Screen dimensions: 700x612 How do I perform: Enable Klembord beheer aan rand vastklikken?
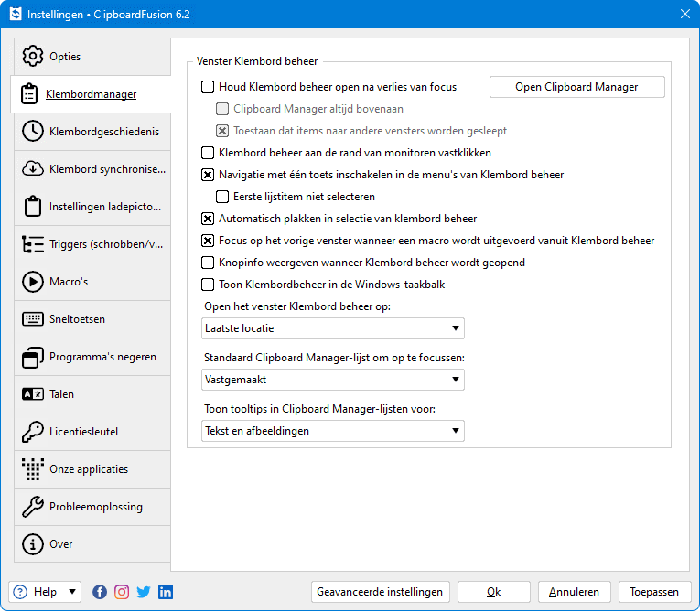click(208, 153)
